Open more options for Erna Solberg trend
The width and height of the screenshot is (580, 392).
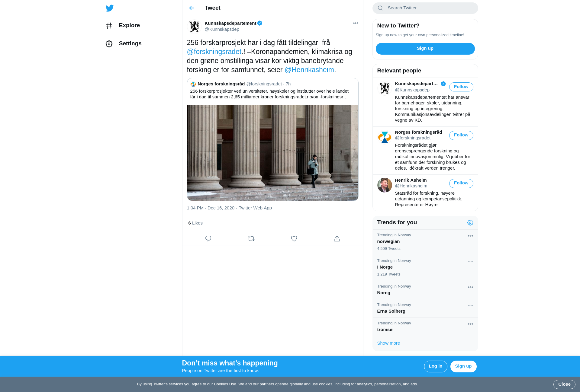pos(470,306)
